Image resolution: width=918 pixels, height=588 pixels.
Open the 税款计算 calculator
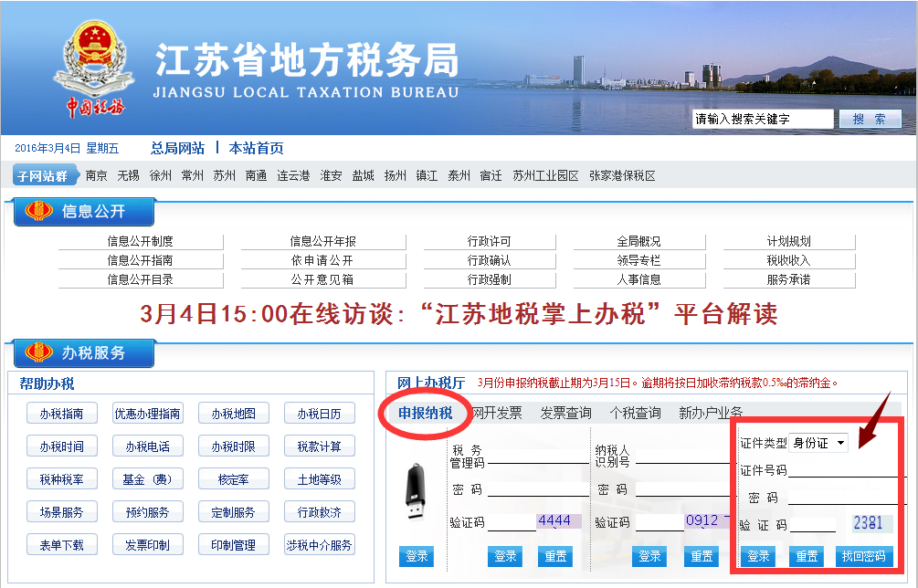[319, 446]
